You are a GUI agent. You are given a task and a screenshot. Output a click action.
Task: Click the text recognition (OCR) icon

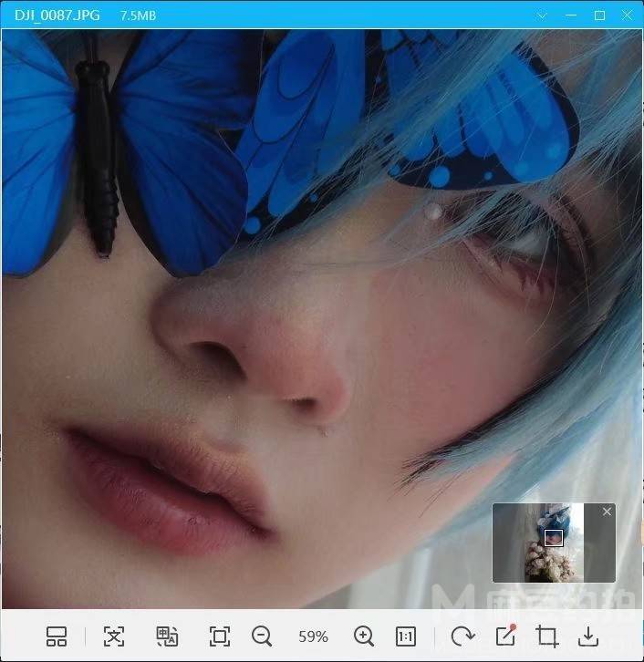point(114,636)
